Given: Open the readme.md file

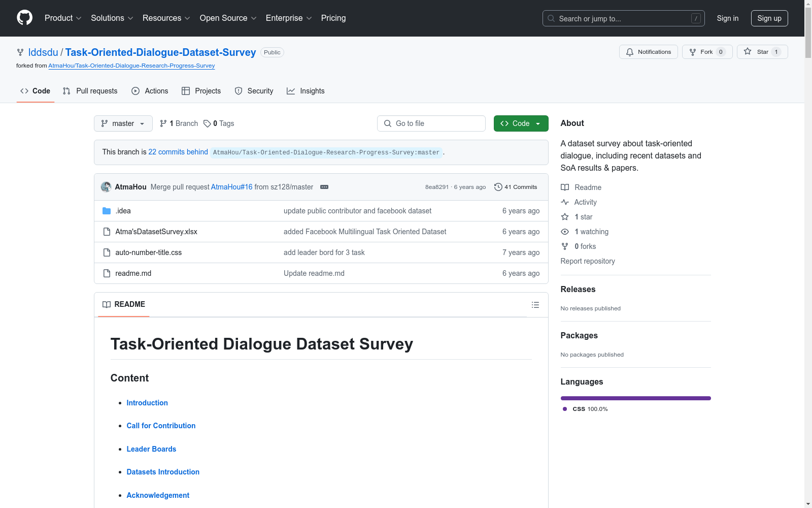Looking at the screenshot, I should [x=133, y=273].
